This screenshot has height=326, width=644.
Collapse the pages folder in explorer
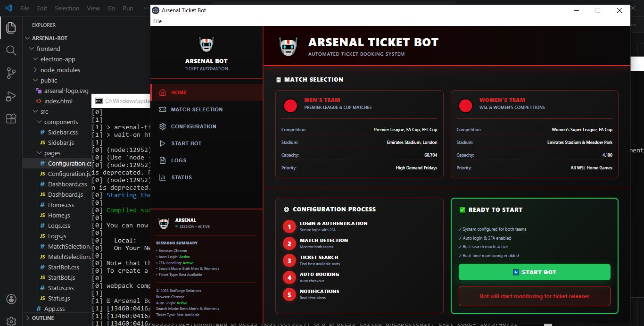click(52, 153)
